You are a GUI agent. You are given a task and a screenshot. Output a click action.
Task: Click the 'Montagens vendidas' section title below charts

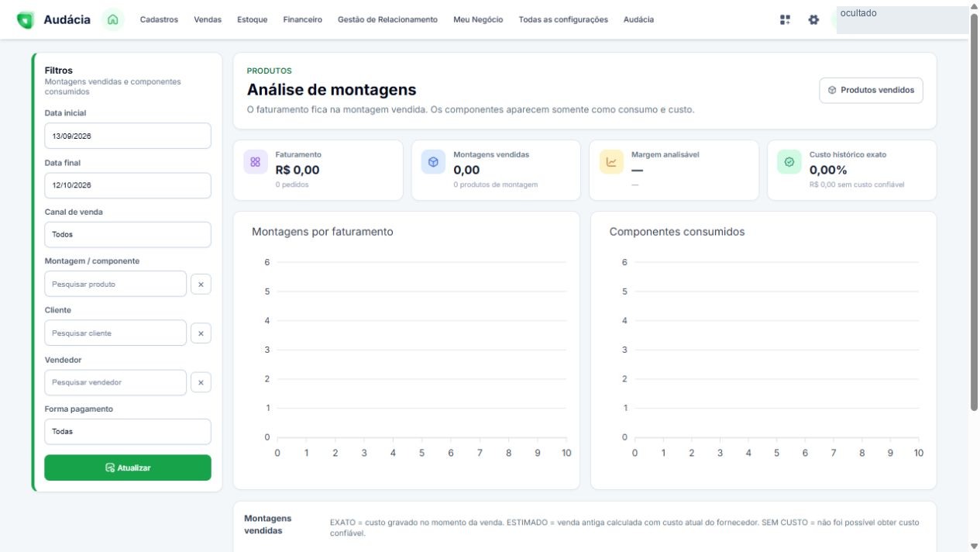click(268, 524)
